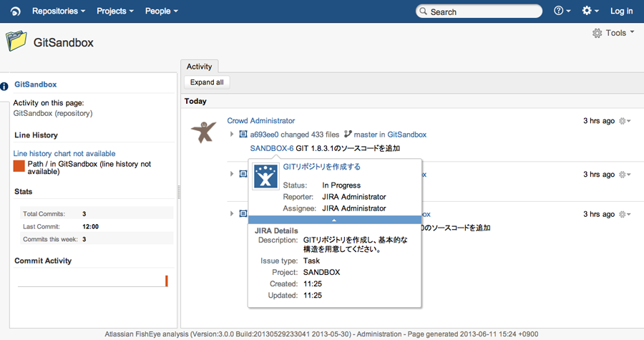Open the GITリポジトリを作成する issue title link
This screenshot has height=340, width=644.
point(321,167)
